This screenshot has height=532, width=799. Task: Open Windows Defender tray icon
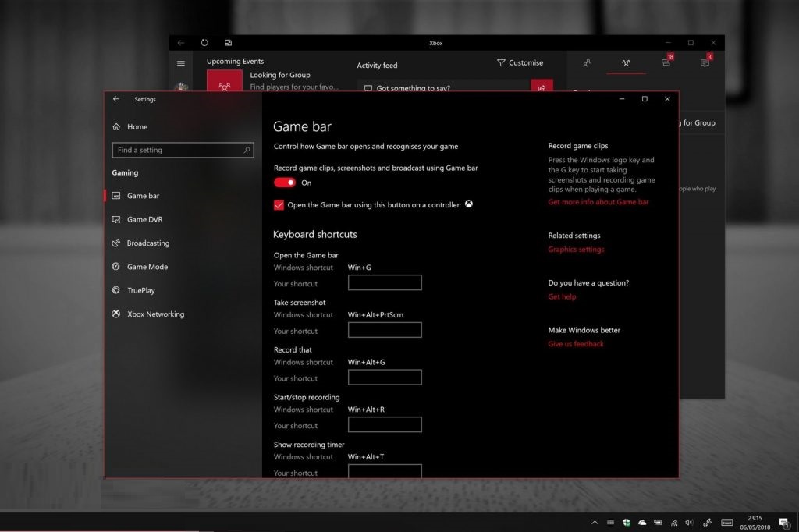tap(627, 523)
